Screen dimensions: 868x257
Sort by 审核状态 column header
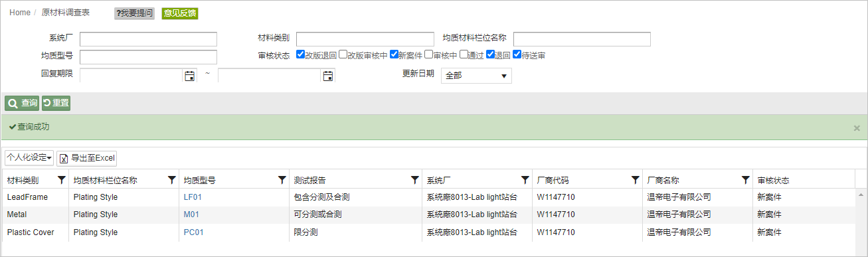point(773,181)
